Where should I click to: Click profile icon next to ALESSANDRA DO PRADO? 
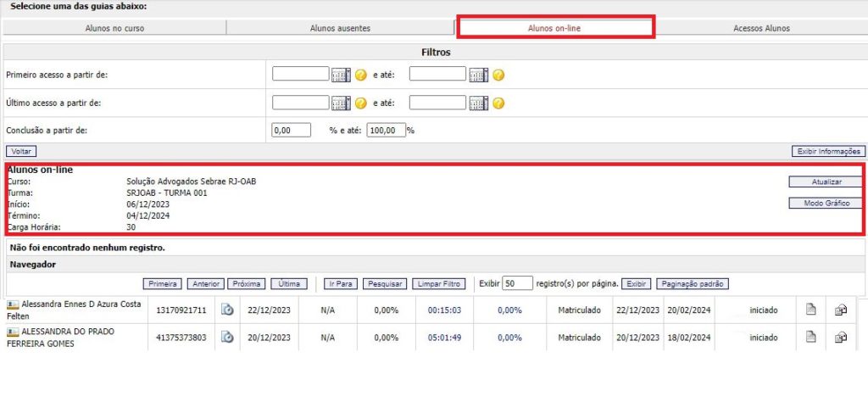(13, 332)
